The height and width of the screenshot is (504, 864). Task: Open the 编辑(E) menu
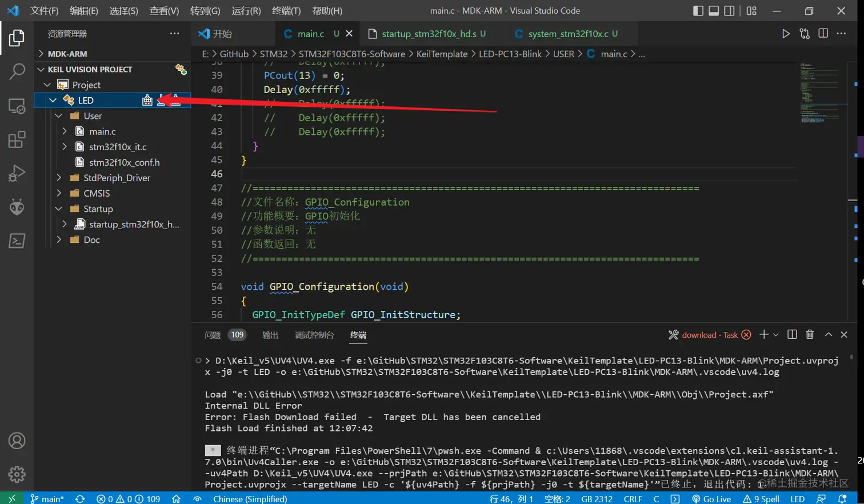point(84,11)
